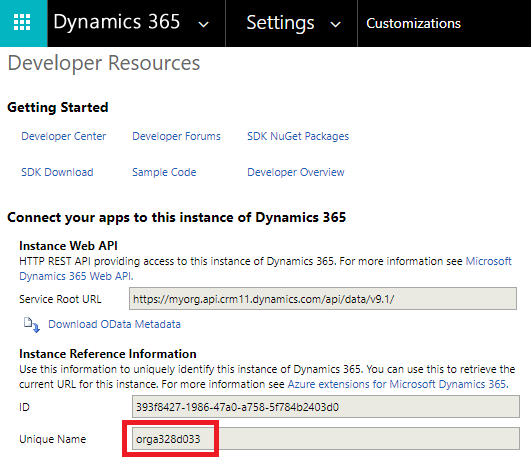Click inside the instance ID field
The height and width of the screenshot is (464, 531).
point(325,406)
